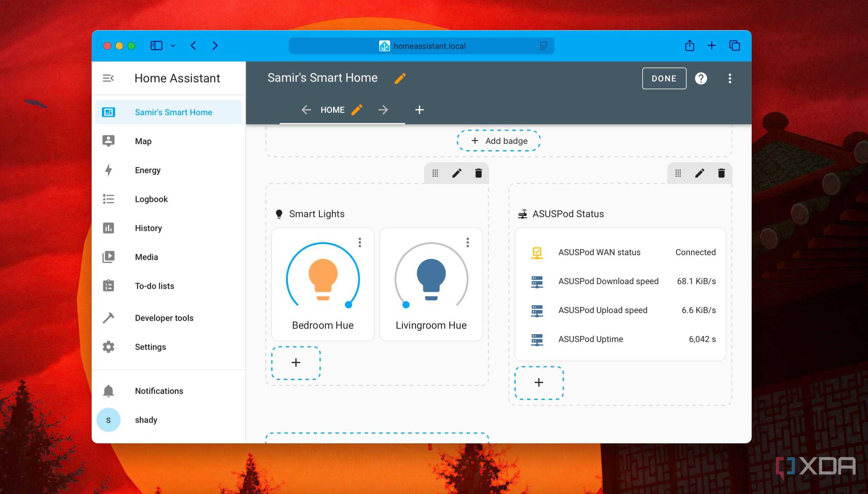Toggle the Livingroom Hue light bulb
Image resolution: width=868 pixels, height=494 pixels.
(431, 279)
